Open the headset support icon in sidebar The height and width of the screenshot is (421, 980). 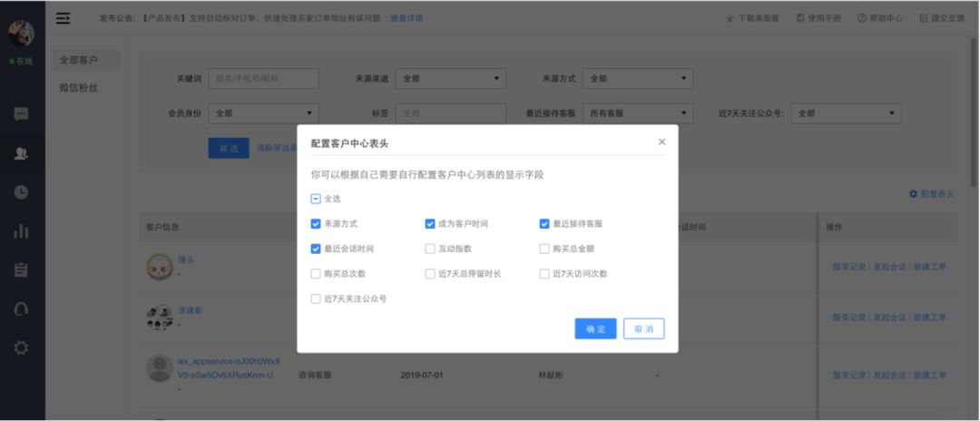21,308
